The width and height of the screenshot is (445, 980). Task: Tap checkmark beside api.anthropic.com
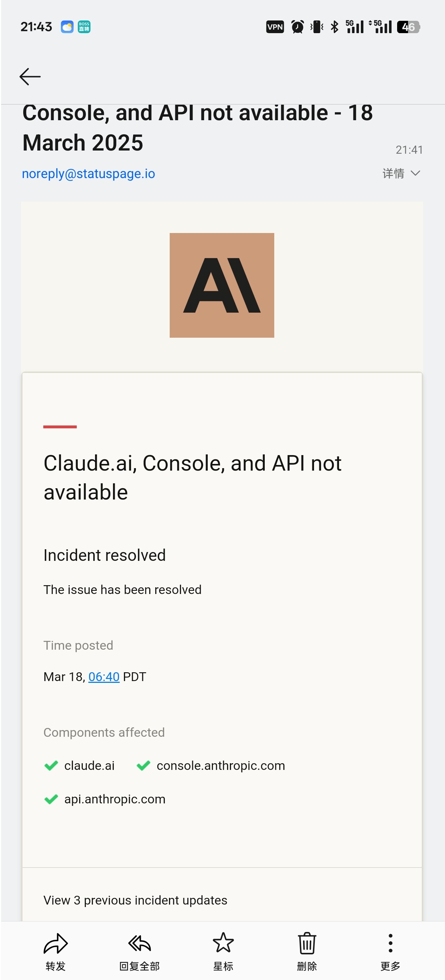(51, 799)
